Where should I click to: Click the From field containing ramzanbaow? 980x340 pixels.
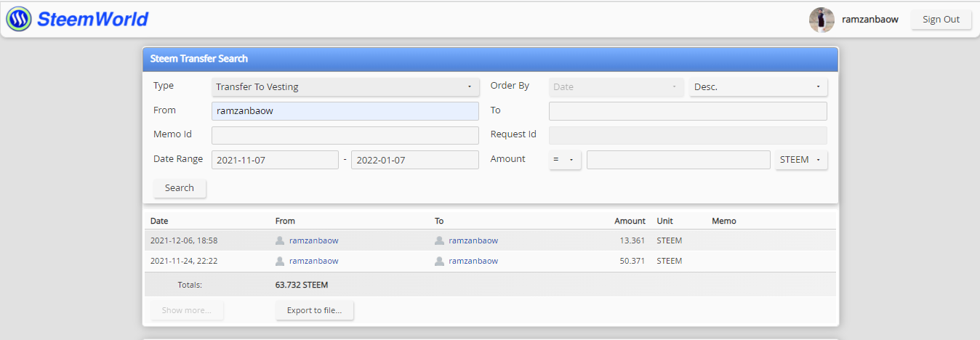point(345,111)
